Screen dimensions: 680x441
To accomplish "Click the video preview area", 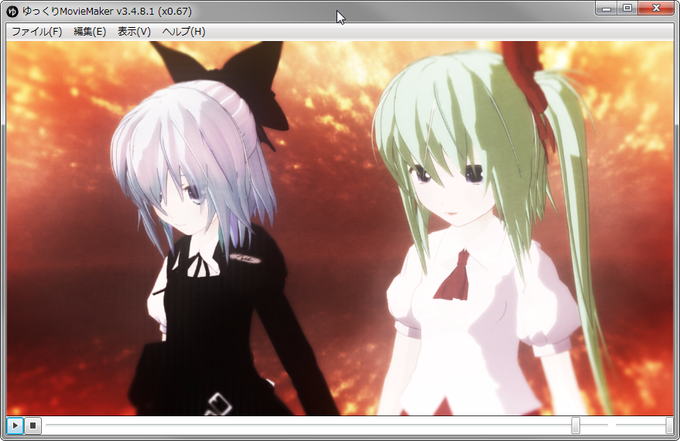I will pyautogui.click(x=340, y=228).
